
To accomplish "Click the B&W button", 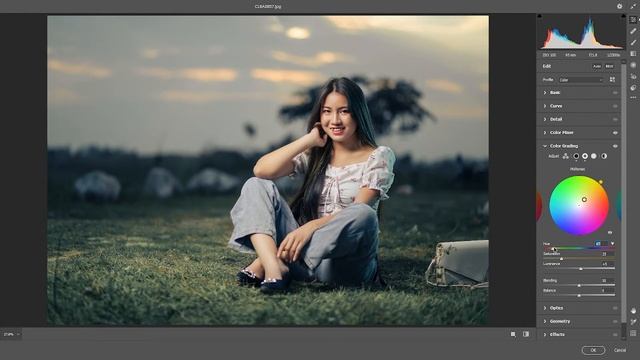I will [x=609, y=66].
